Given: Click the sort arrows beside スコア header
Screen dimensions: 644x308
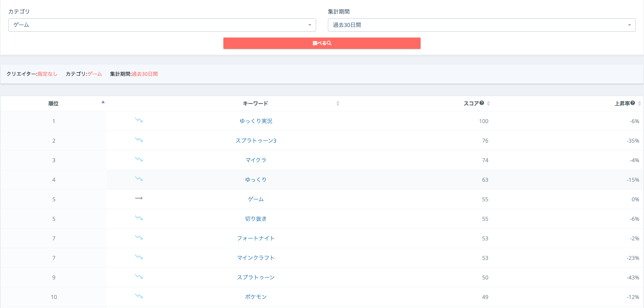Looking at the screenshot, I should click(488, 104).
